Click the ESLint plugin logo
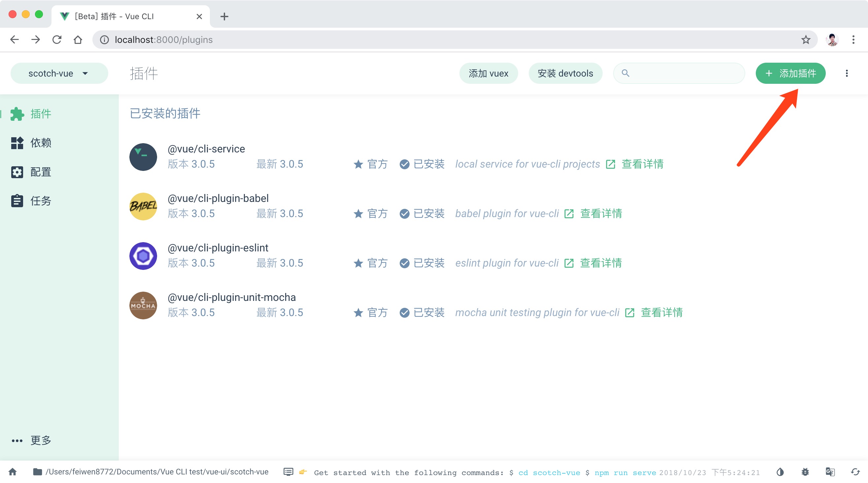The image size is (868, 483). click(x=143, y=256)
